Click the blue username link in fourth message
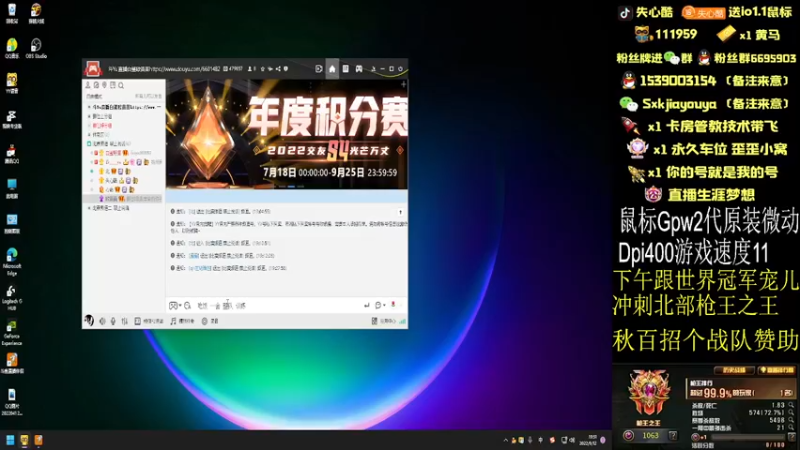The width and height of the screenshot is (800, 450). coord(194,256)
